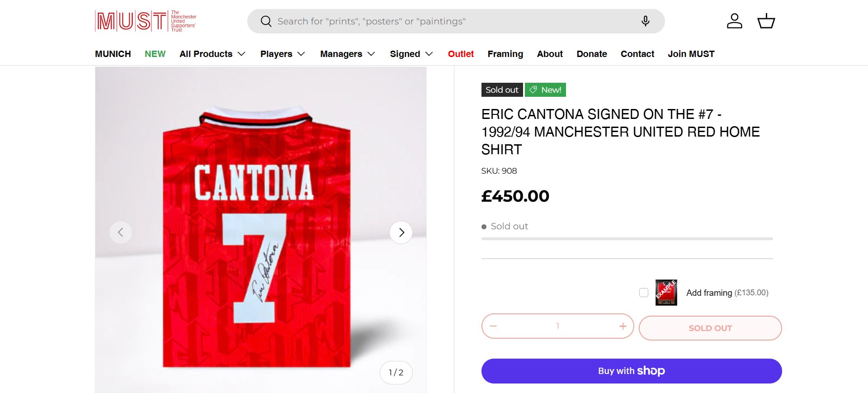Expand the All Products dropdown menu
The image size is (868, 393).
212,54
